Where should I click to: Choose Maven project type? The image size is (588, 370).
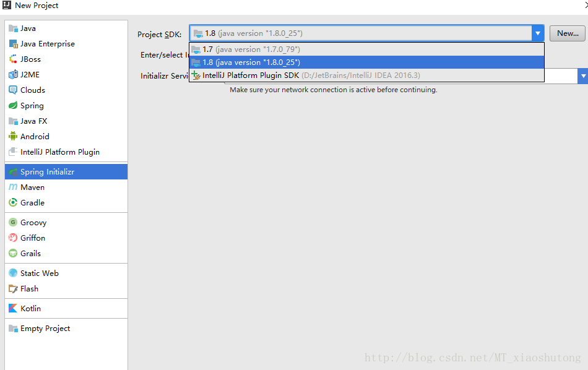pyautogui.click(x=32, y=187)
